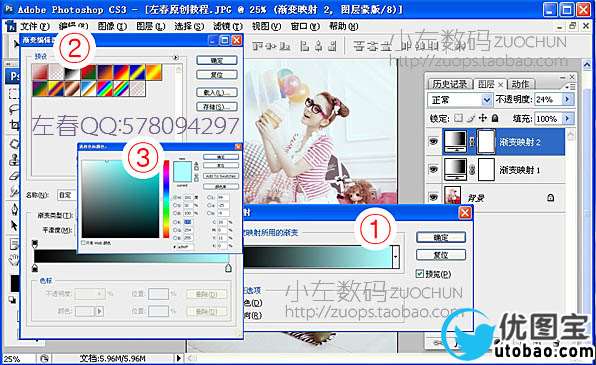This screenshot has height=365, width=596.
Task: Select the S radio button in color picker
Action: [175, 205]
